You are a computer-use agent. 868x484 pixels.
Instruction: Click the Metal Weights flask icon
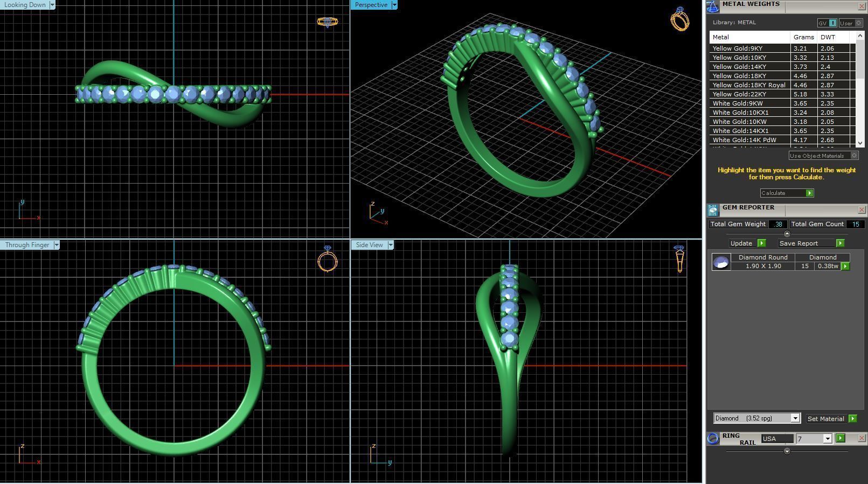(713, 6)
